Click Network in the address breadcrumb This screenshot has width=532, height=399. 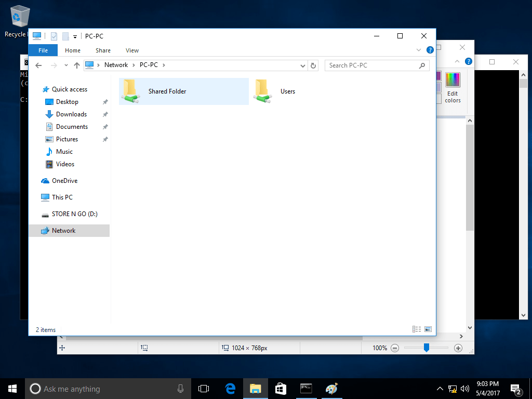[116, 65]
